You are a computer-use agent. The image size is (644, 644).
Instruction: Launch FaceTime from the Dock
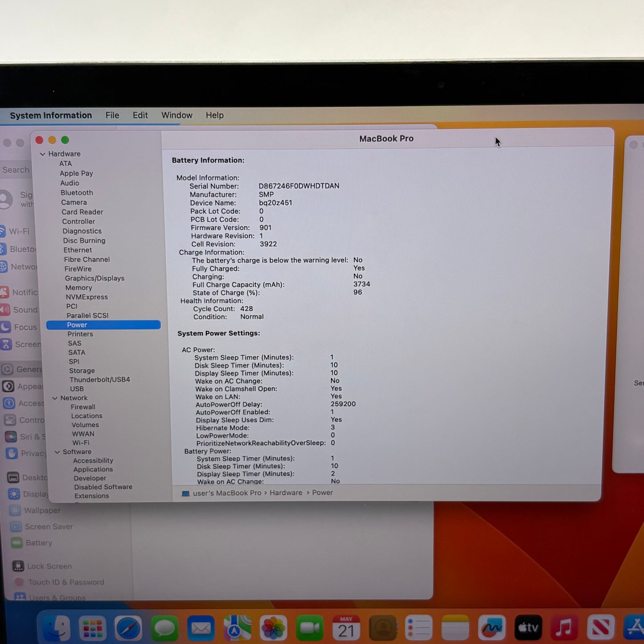pyautogui.click(x=310, y=628)
